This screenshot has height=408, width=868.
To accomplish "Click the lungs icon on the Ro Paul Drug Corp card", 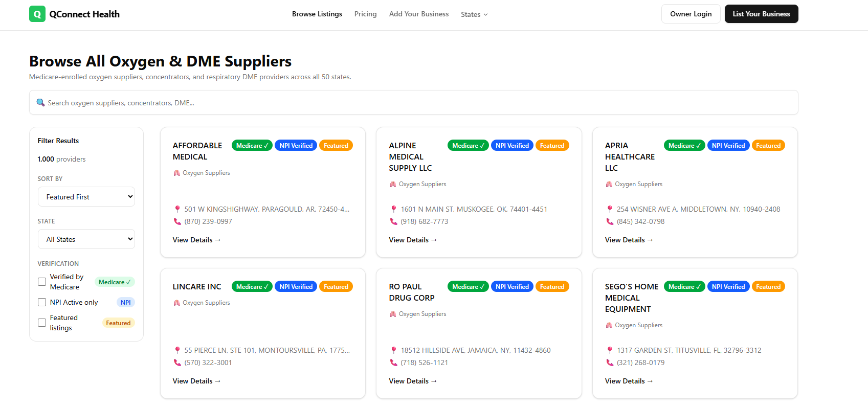I will point(393,314).
